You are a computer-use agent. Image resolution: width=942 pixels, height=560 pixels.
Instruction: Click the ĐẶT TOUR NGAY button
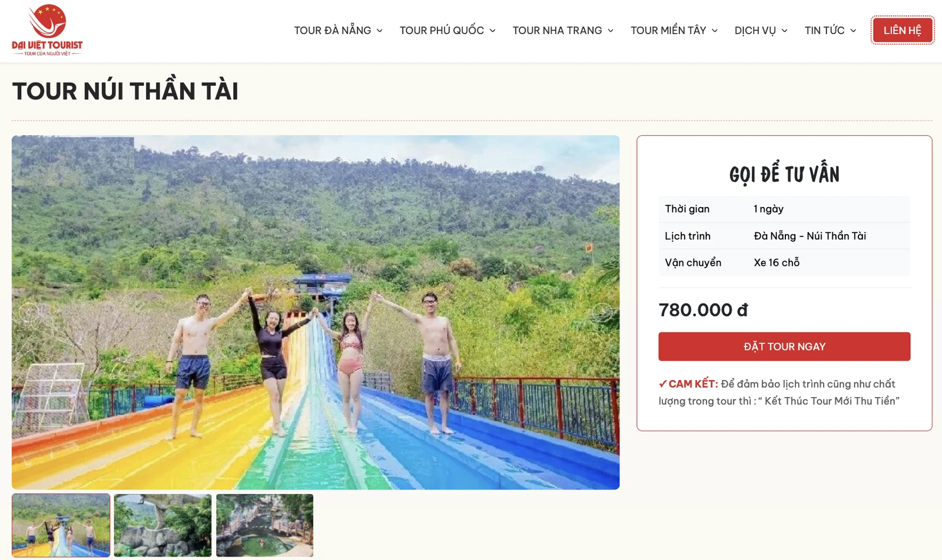click(x=784, y=346)
